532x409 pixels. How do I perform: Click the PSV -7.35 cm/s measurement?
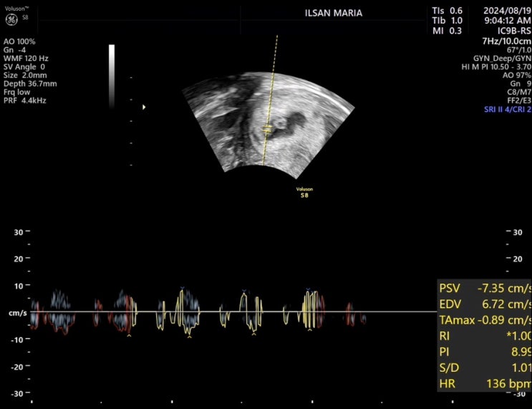pos(485,288)
